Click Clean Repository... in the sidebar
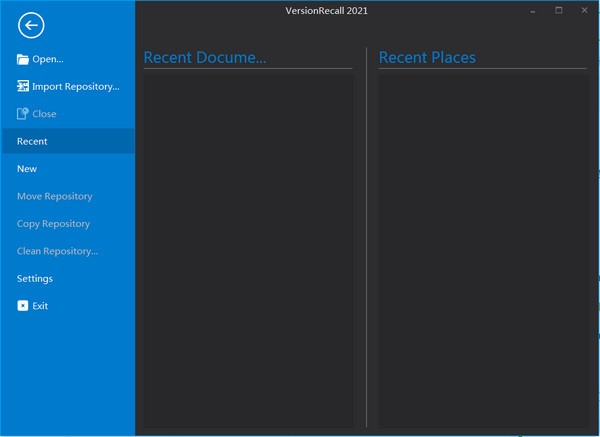The image size is (600, 437). click(57, 251)
